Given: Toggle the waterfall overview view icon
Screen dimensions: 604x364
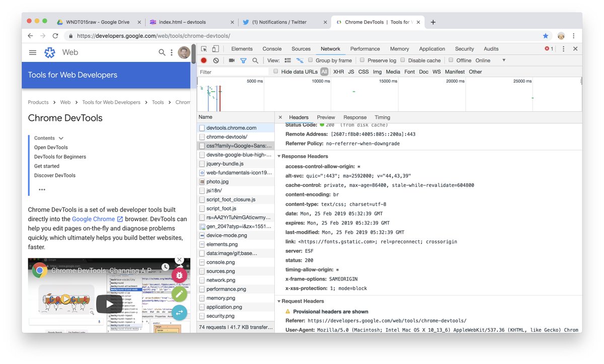Looking at the screenshot, I should pos(300,60).
